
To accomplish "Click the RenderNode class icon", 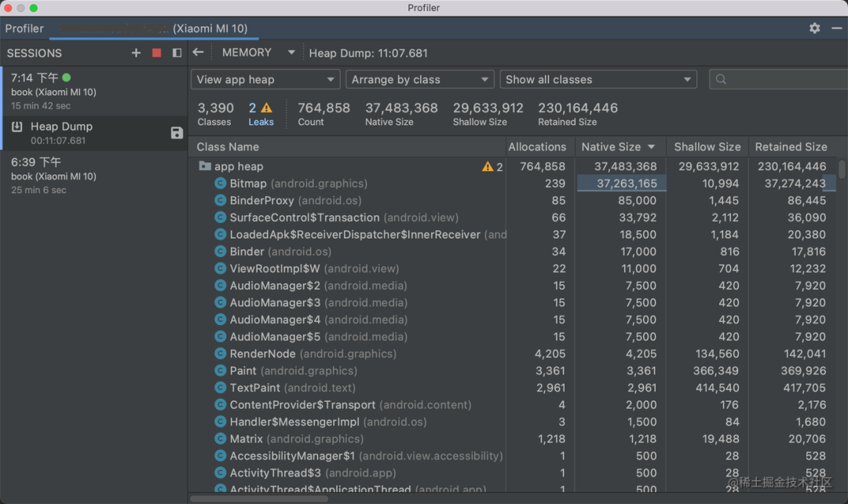I will (220, 354).
